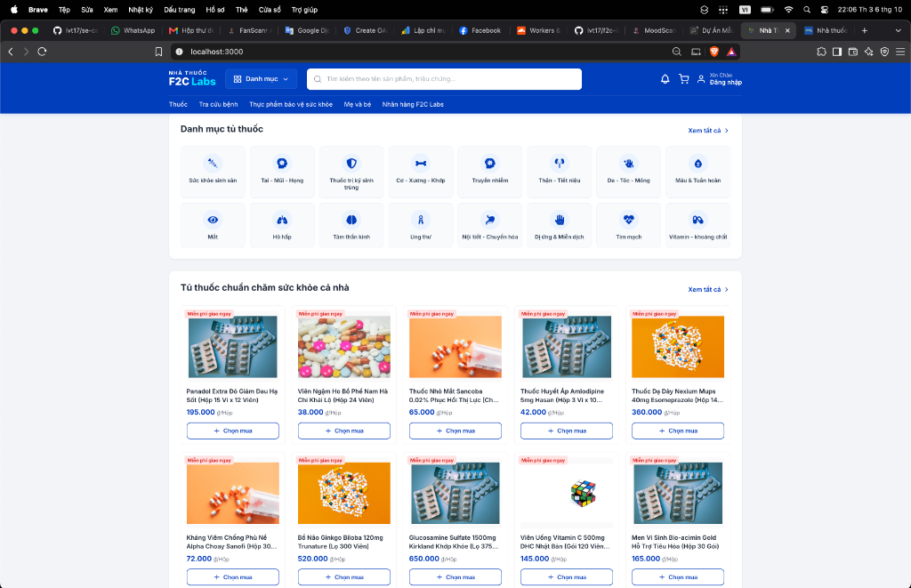The height and width of the screenshot is (588, 911).
Task: Open macOS Spotlight search in menu bar
Action: coord(807,10)
